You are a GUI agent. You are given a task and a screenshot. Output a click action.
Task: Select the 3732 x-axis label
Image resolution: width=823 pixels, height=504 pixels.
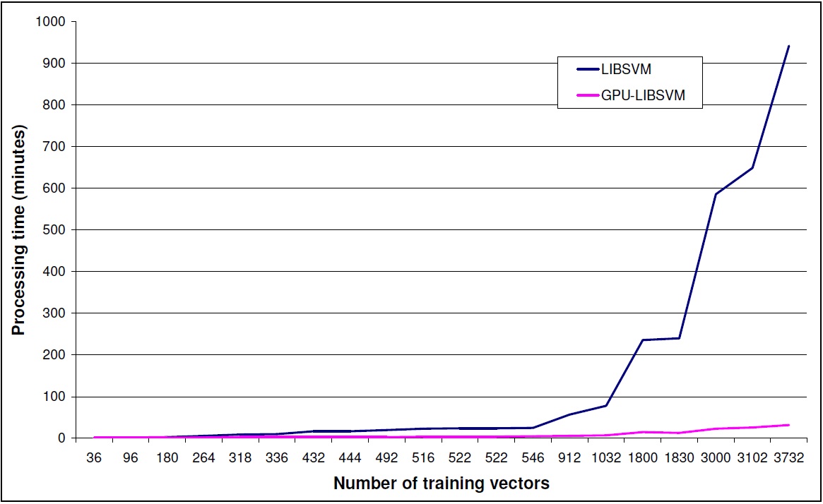point(788,458)
